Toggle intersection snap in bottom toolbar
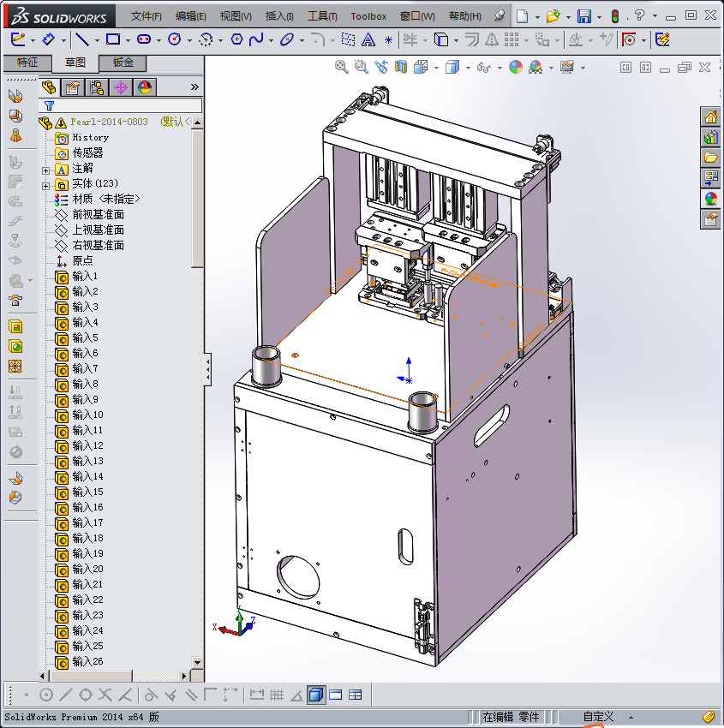 point(105,695)
